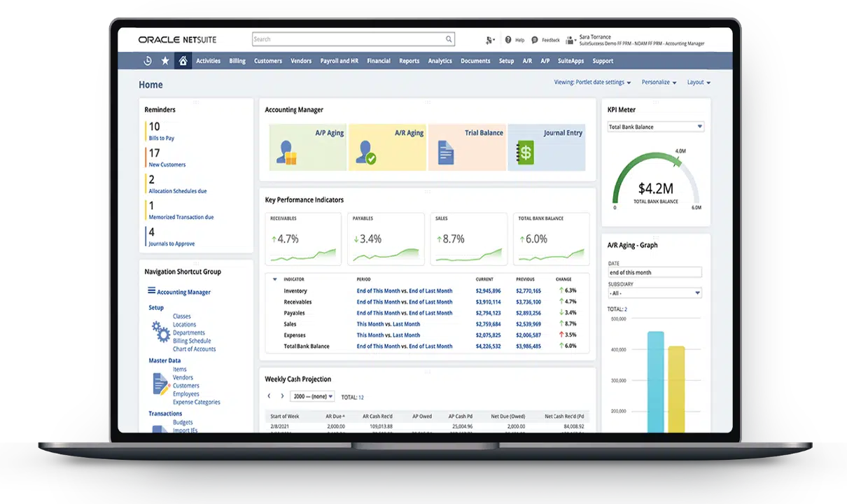Open the Analytics menu
This screenshot has width=847, height=504.
(440, 61)
